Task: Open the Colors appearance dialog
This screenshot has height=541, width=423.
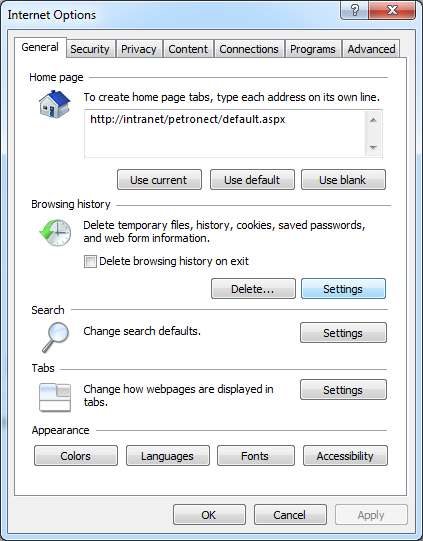Action: pos(76,456)
